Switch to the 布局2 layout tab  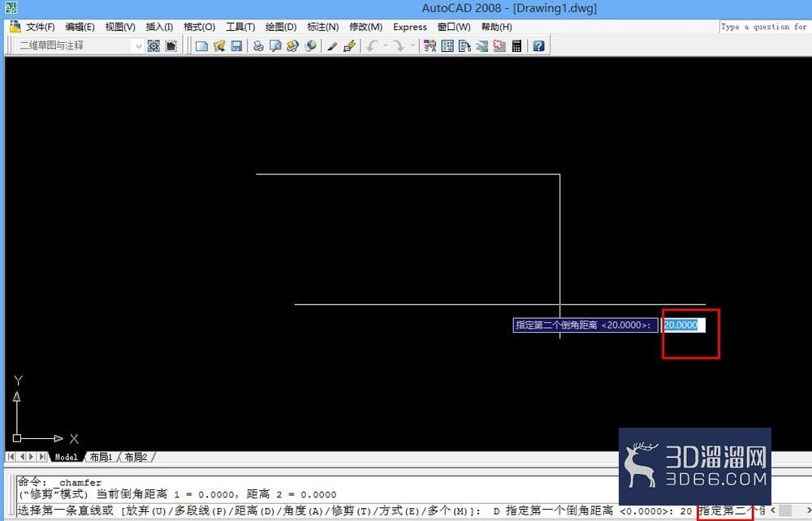coord(136,457)
